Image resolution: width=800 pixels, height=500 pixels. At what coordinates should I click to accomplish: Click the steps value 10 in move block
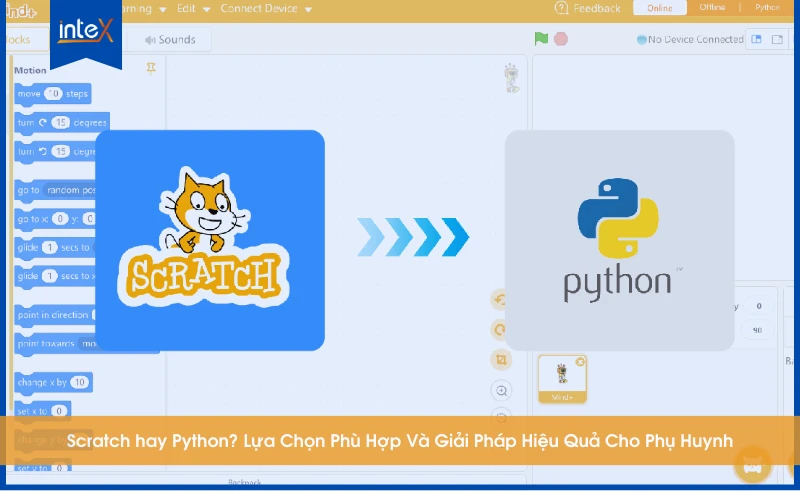(53, 93)
